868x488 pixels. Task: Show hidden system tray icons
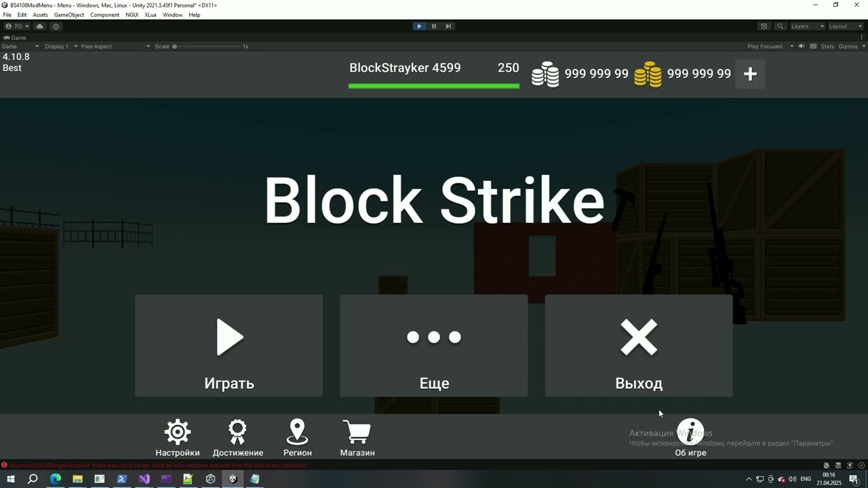pyautogui.click(x=749, y=479)
